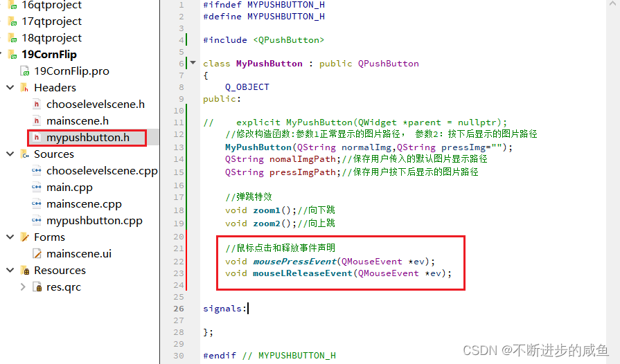Click the mypushbutton.h header file icon

point(37,138)
